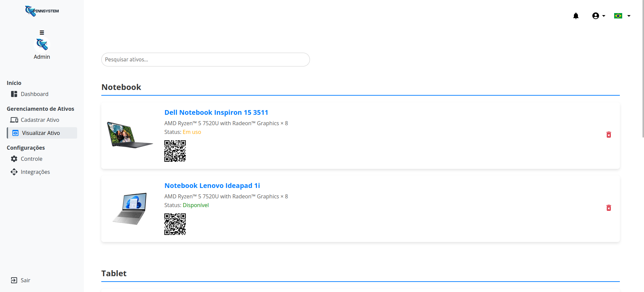This screenshot has width=644, height=292.
Task: Open the Notebook Lenovo Ideapad 1i link
Action: (212, 186)
